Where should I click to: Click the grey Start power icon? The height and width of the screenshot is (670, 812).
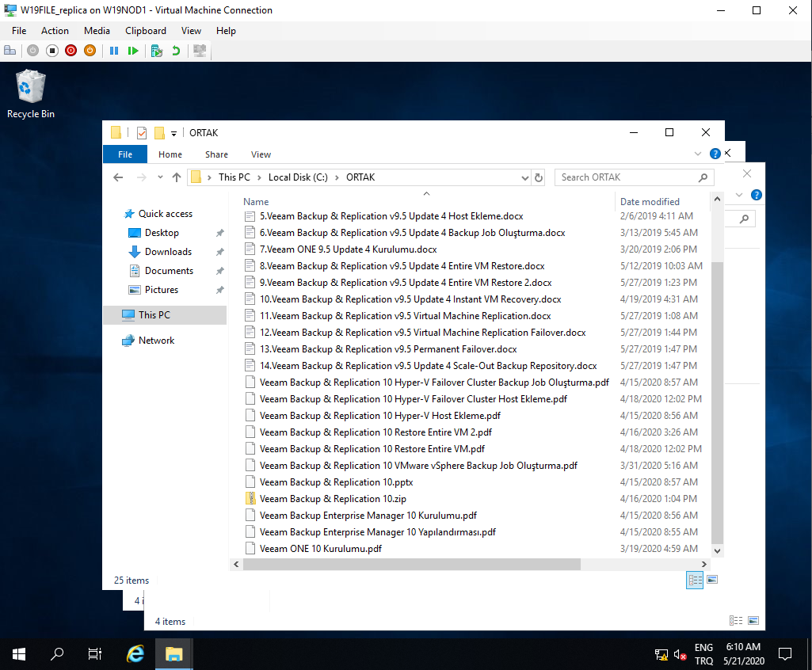point(32,51)
